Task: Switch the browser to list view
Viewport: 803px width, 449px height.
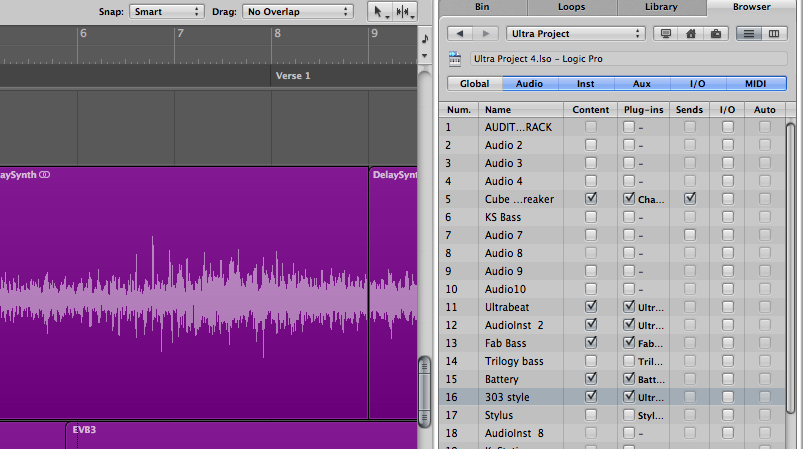Action: (x=749, y=34)
